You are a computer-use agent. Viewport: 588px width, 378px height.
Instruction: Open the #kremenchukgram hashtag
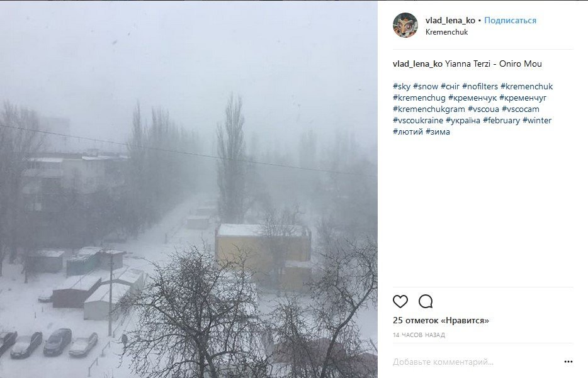click(429, 109)
